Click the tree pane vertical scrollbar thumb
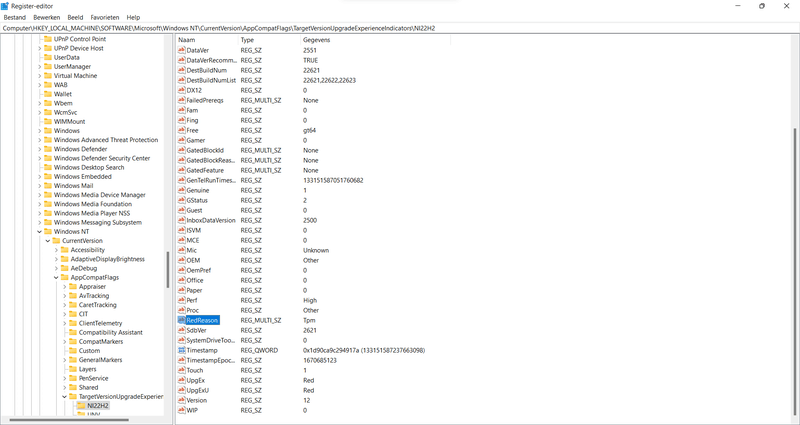 coord(167,270)
